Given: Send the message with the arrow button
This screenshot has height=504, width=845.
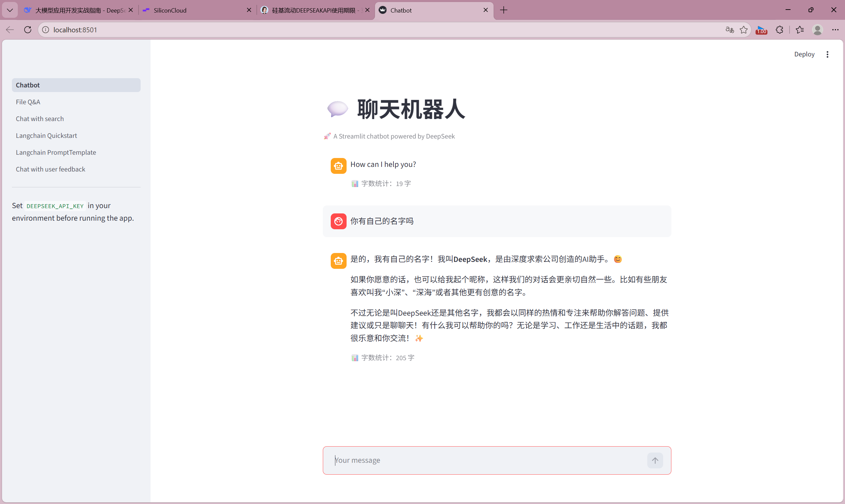Looking at the screenshot, I should [655, 460].
